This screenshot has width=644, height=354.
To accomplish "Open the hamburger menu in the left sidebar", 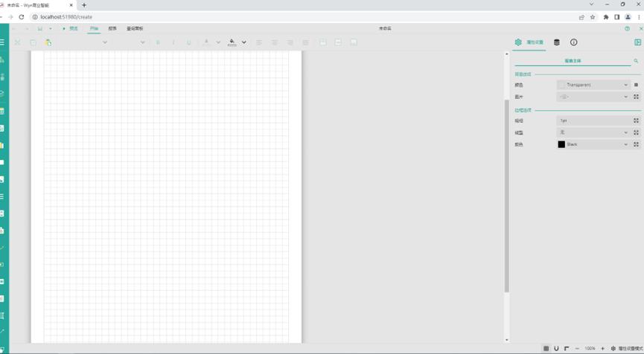I will point(2,42).
